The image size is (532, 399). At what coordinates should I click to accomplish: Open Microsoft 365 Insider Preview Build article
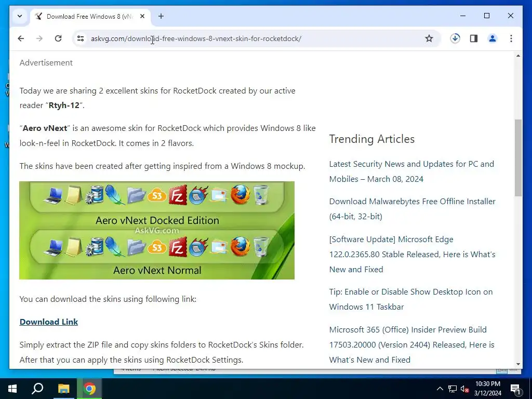[411, 344]
